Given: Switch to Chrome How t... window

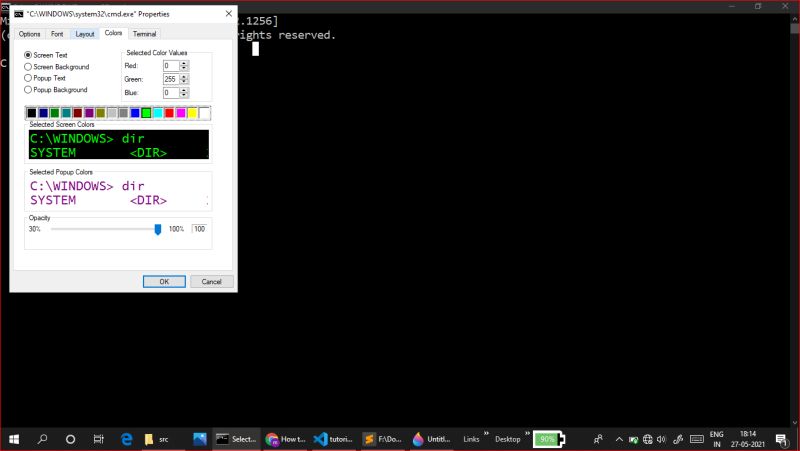Looking at the screenshot, I should 286,439.
